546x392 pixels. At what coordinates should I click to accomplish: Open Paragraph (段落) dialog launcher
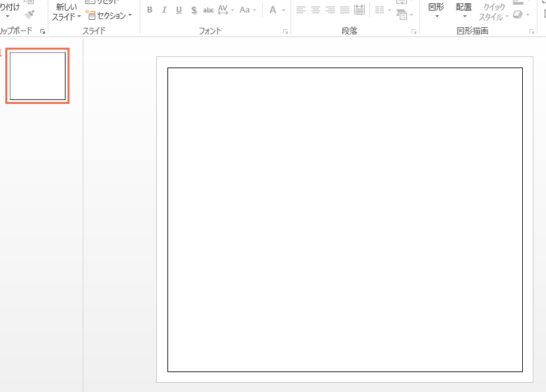tap(414, 32)
